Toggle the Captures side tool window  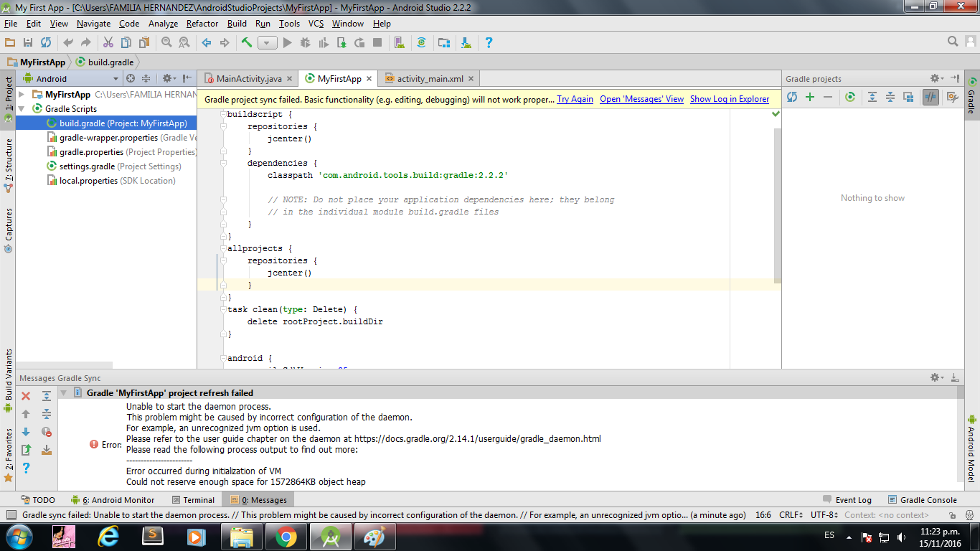click(8, 230)
